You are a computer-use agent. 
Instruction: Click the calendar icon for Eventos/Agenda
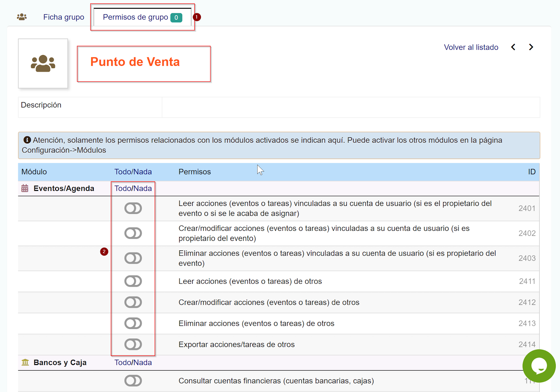coord(25,188)
